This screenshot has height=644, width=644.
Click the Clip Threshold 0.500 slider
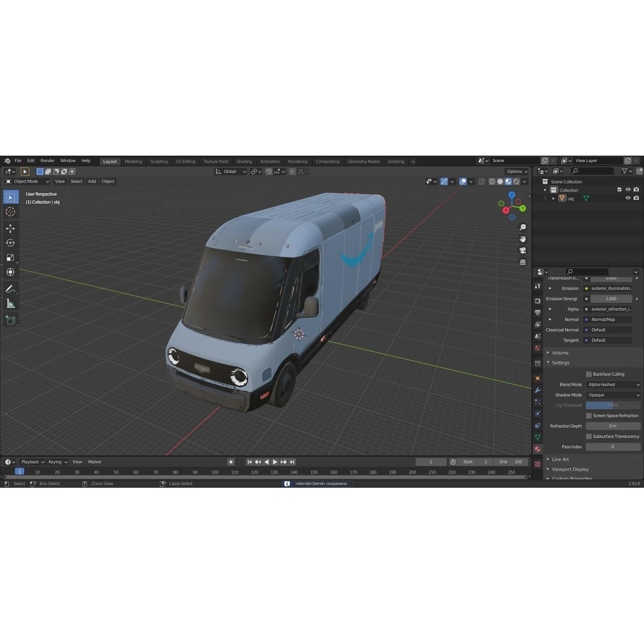[613, 405]
